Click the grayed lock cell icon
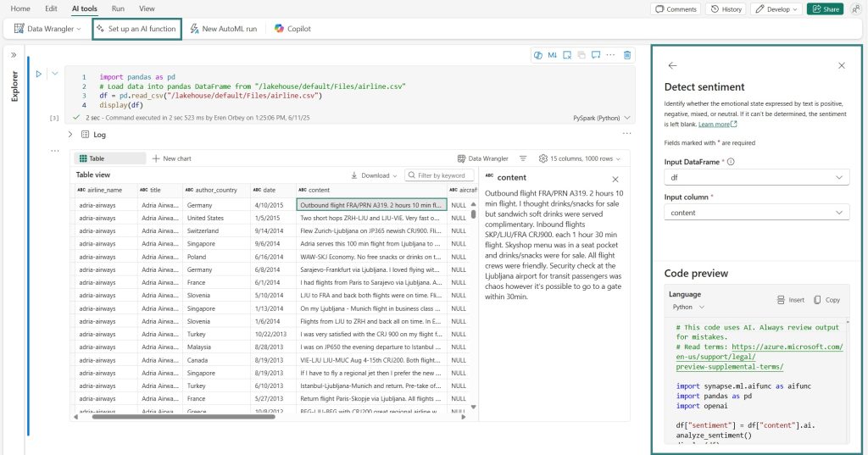The image size is (868, 455). [581, 55]
